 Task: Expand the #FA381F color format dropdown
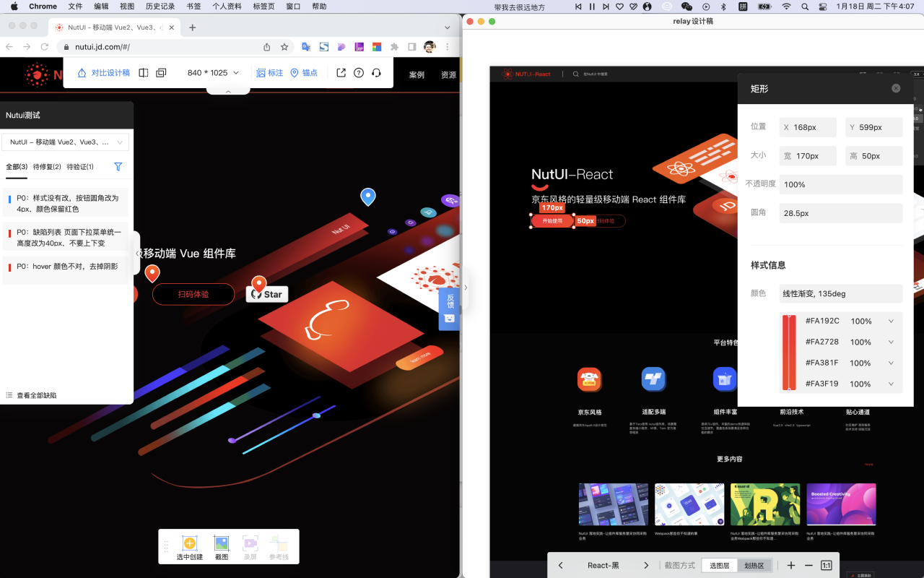tap(891, 363)
